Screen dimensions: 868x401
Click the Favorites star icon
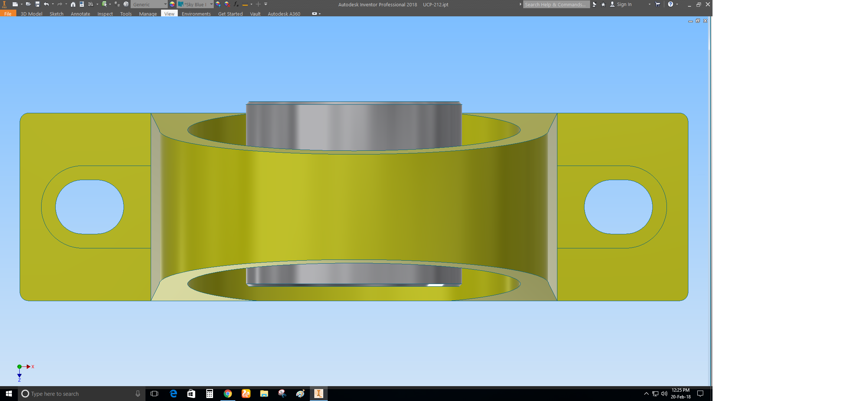tap(603, 4)
